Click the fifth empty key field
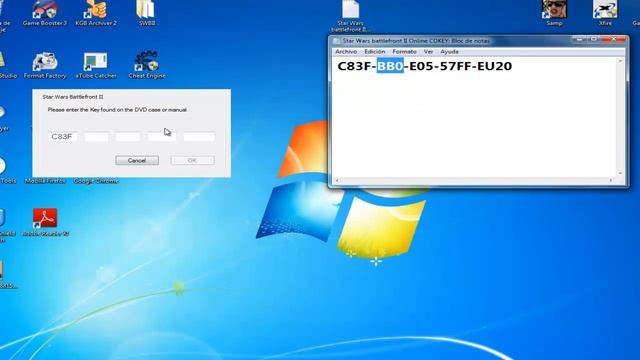Viewport: 640px width, 360px height. coord(199,137)
